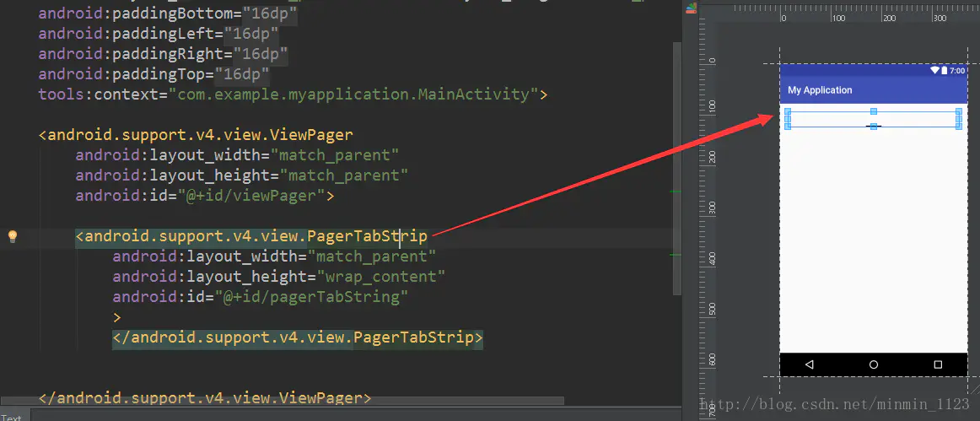Click the layout_height="wrap_content" line

tap(279, 277)
